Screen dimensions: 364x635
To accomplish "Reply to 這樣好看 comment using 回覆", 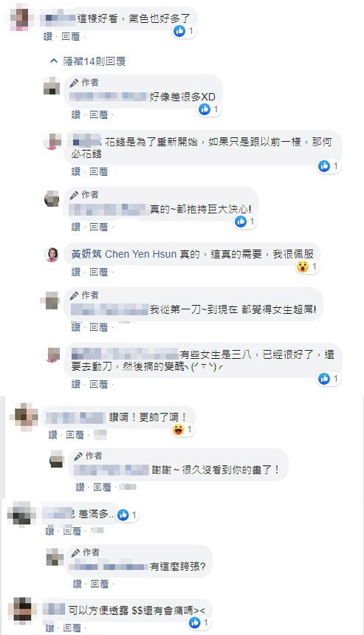I will (71, 36).
